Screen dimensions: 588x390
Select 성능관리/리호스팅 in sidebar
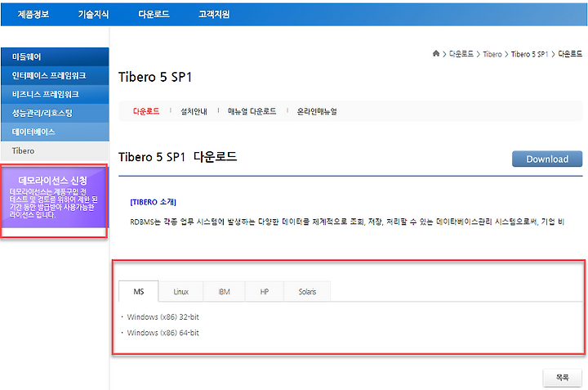pos(55,113)
